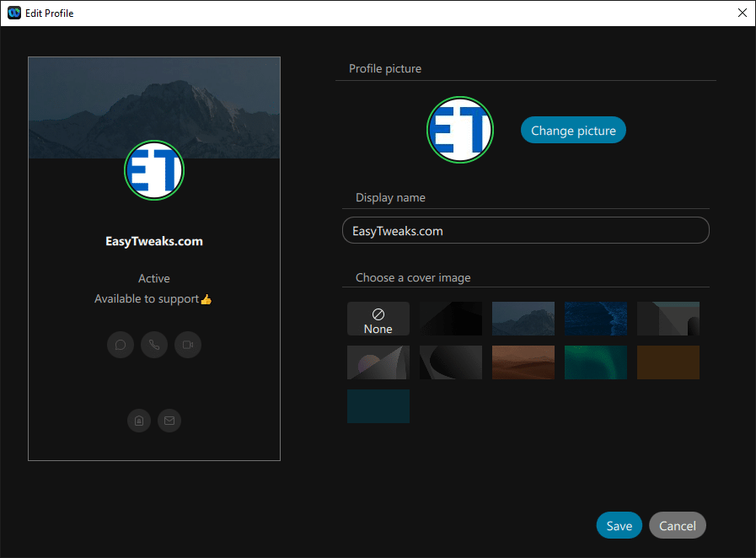
Task: Click the email envelope icon in profile preview
Action: coord(169,421)
